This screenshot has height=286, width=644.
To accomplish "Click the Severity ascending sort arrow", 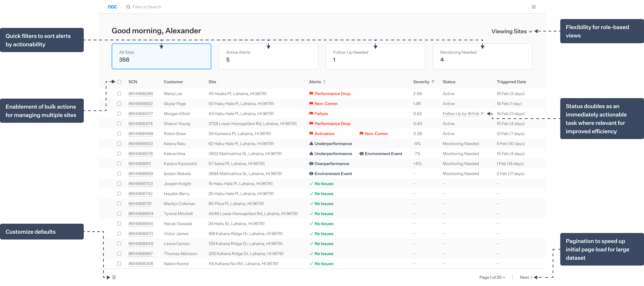I will coord(433,82).
